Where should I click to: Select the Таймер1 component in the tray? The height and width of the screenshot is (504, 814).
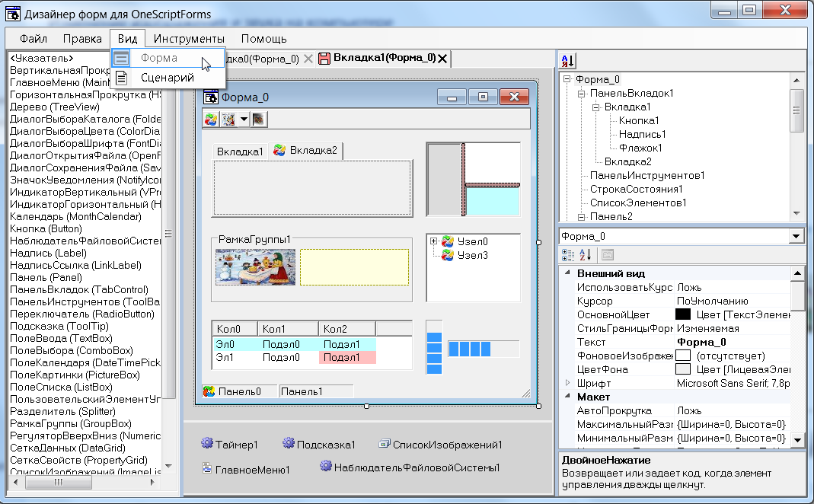[x=230, y=444]
